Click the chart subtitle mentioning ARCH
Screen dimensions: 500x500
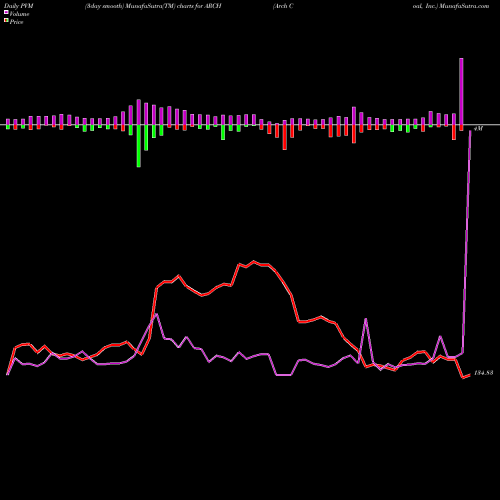pos(153,6)
